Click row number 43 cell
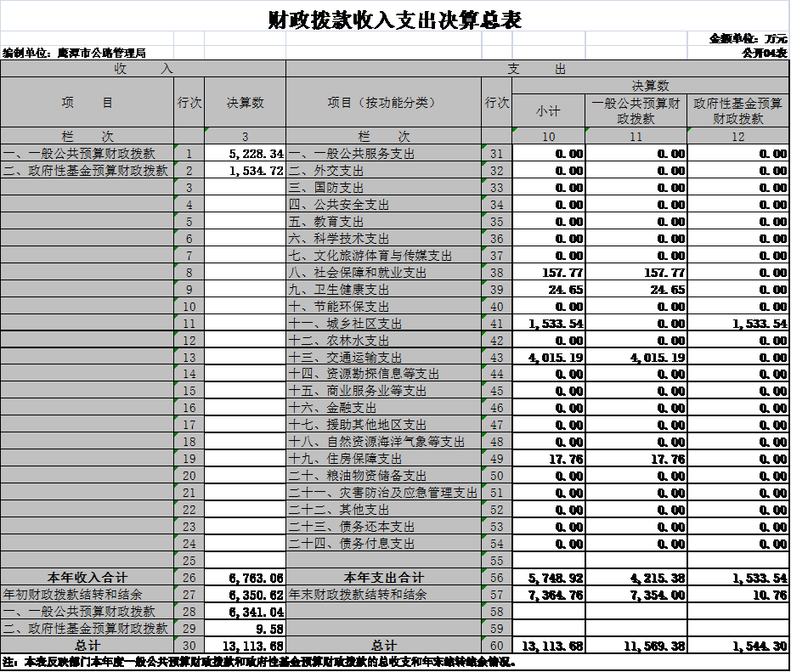This screenshot has height=672, width=791. [x=497, y=358]
